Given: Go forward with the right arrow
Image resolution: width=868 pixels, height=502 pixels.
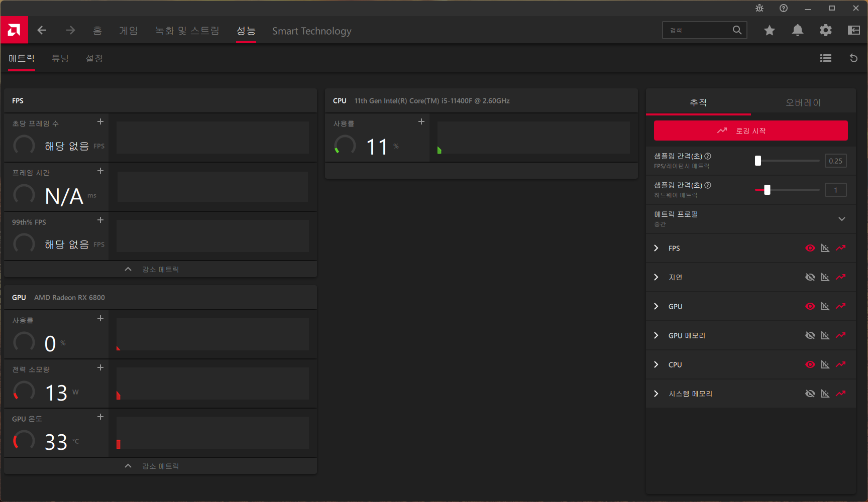Looking at the screenshot, I should [x=70, y=30].
